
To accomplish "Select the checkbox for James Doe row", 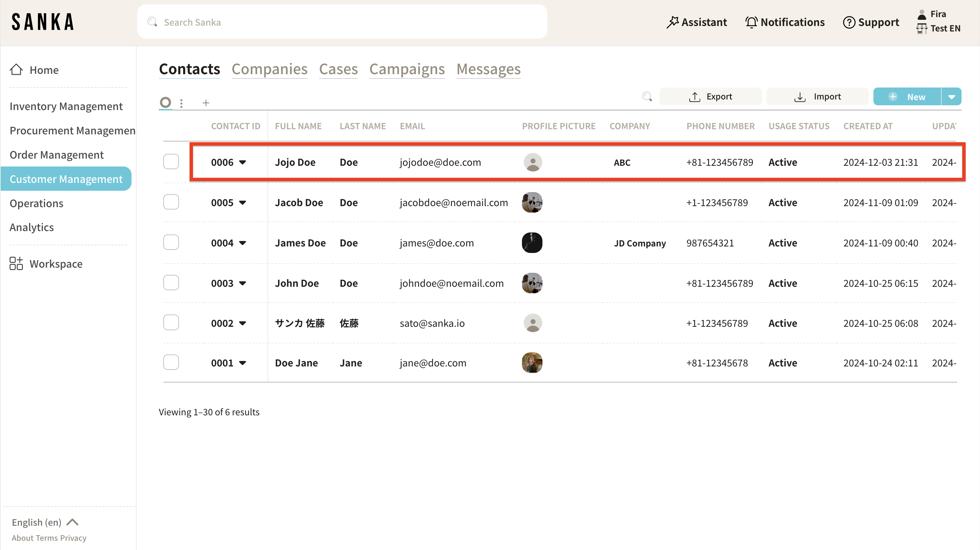I will pyautogui.click(x=171, y=242).
